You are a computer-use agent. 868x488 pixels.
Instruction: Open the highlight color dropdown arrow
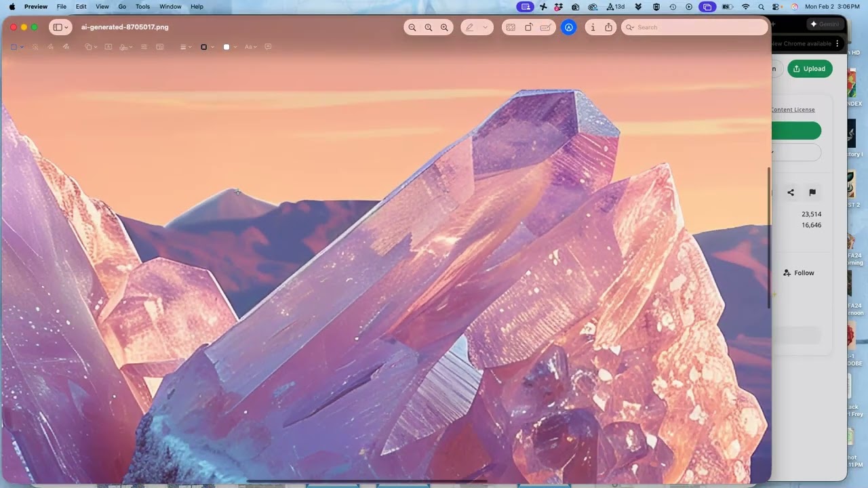pyautogui.click(x=485, y=27)
